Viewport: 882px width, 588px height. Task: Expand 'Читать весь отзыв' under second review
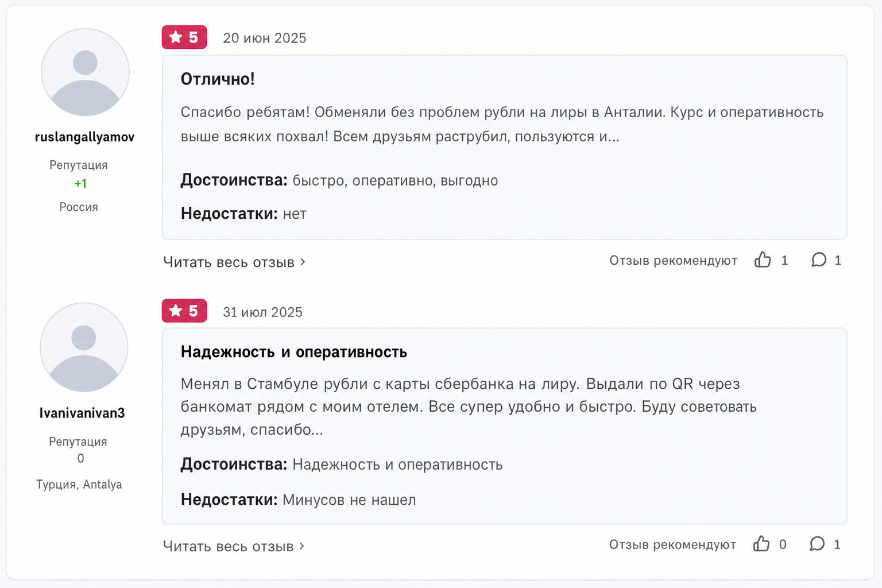click(x=234, y=546)
